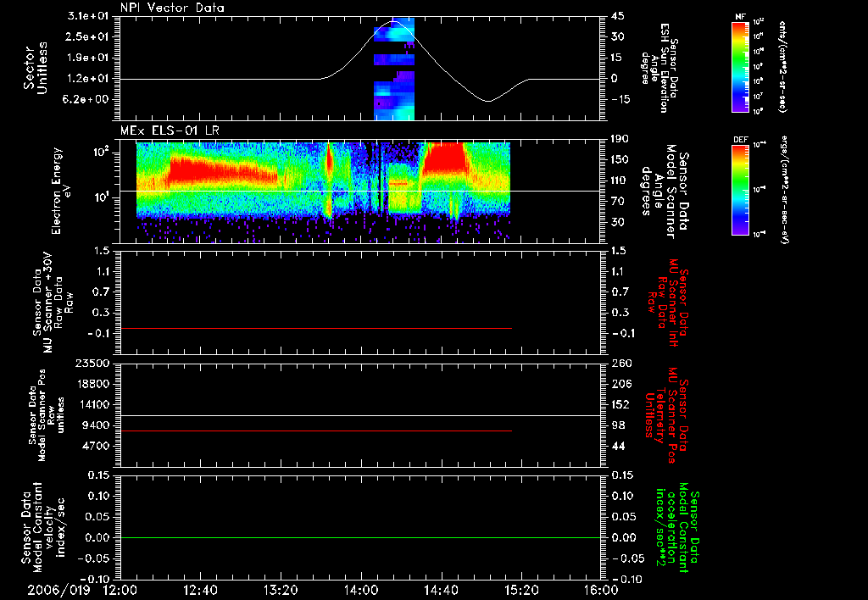The width and height of the screenshot is (868, 600).
Task: Click the 15:20 time axis label
Action: click(x=521, y=590)
